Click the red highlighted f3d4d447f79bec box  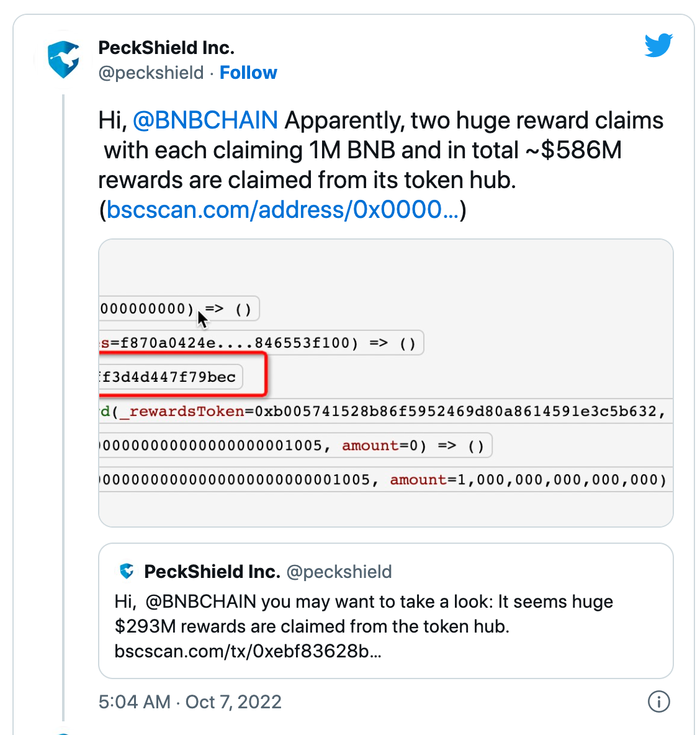[x=182, y=375]
